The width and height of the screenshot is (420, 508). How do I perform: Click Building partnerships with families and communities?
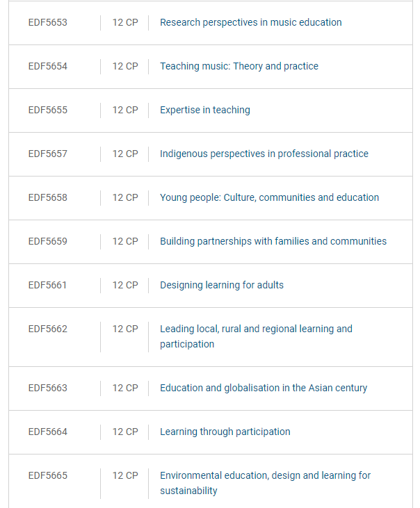(273, 241)
